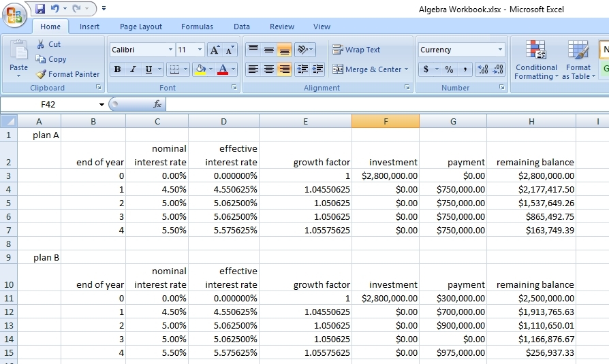Customize Quick Access Toolbar via its arrow
Viewport: 609px width, 364px height.
(x=104, y=8)
